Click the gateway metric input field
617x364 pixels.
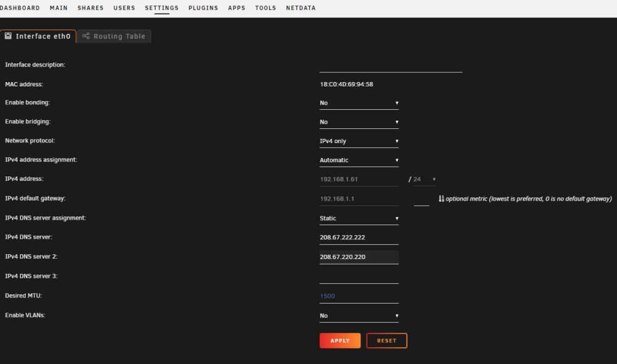[421, 199]
